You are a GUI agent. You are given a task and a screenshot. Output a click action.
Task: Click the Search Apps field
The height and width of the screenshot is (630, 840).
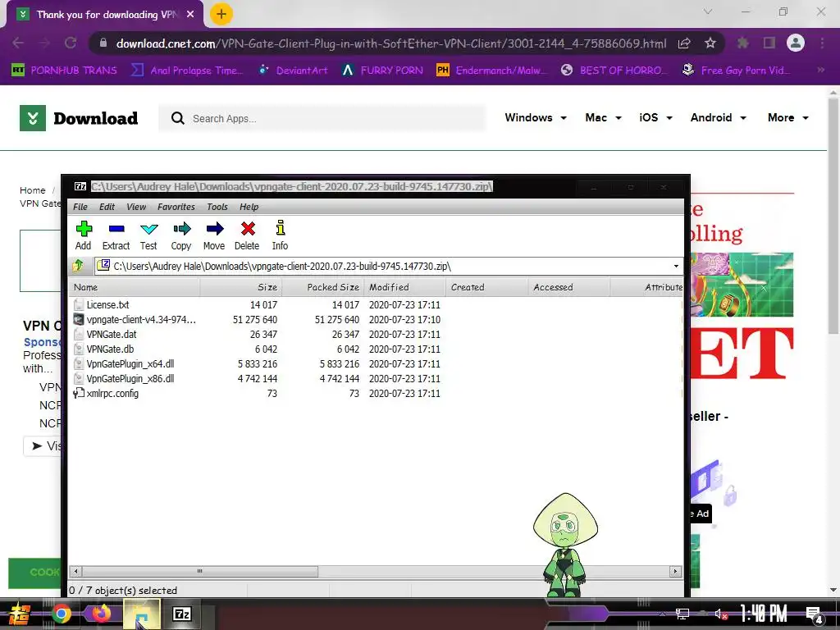pyautogui.click(x=322, y=118)
